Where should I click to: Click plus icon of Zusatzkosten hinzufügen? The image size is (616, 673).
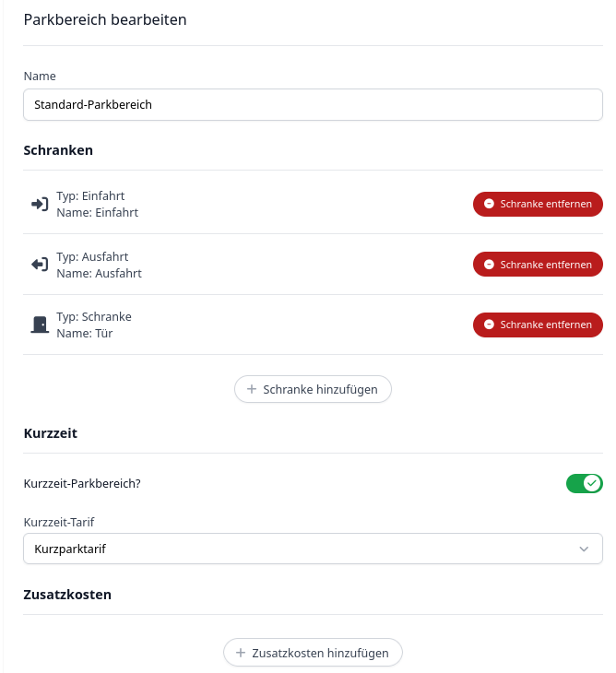point(241,653)
